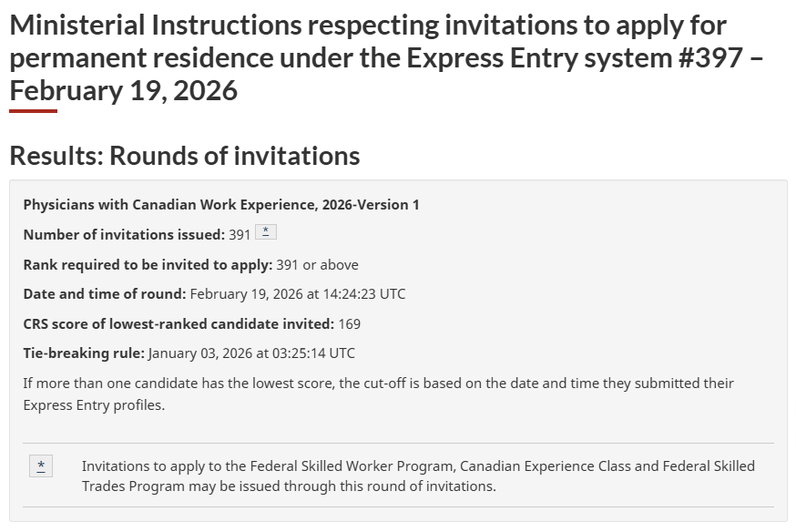Click the "Tie-breaking rule" label
This screenshot has width=796, height=532.
84,353
